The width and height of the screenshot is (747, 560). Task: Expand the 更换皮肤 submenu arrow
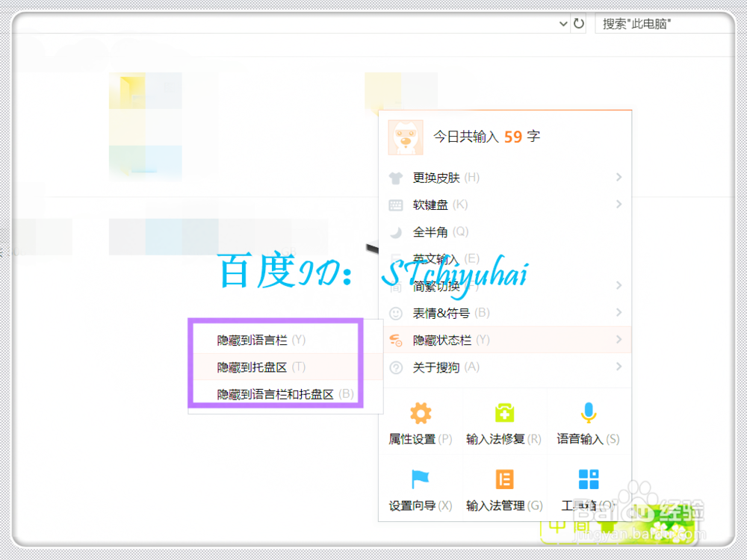pyautogui.click(x=619, y=177)
